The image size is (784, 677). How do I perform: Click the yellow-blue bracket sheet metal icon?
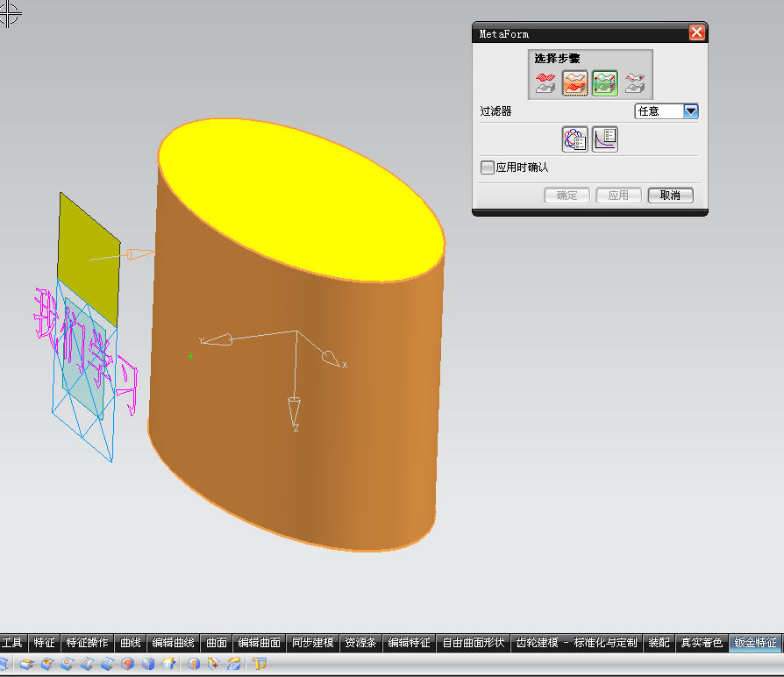point(168,664)
